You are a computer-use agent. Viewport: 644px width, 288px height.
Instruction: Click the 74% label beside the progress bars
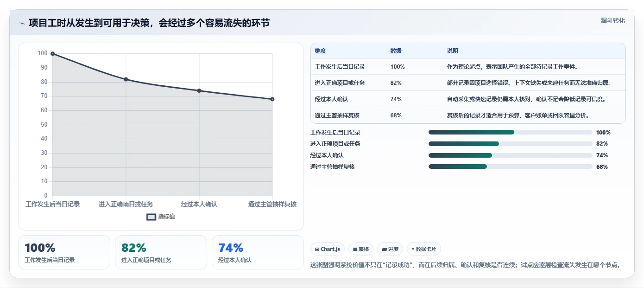[x=602, y=155]
